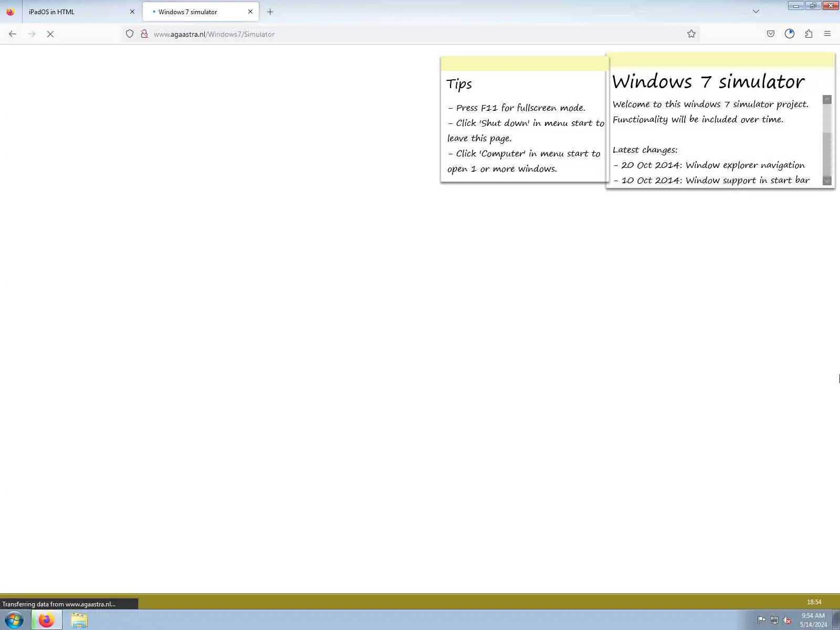Click the 'Shut down' tip line
The image size is (840, 630).
coord(526,131)
